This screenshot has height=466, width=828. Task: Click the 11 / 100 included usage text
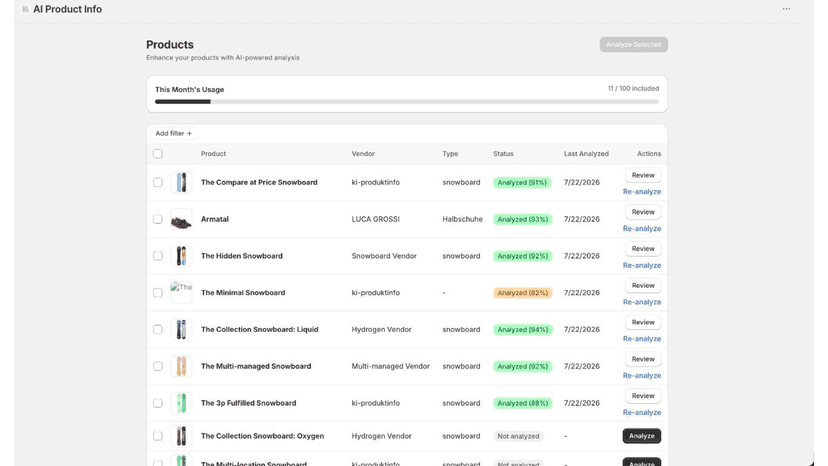(x=633, y=89)
